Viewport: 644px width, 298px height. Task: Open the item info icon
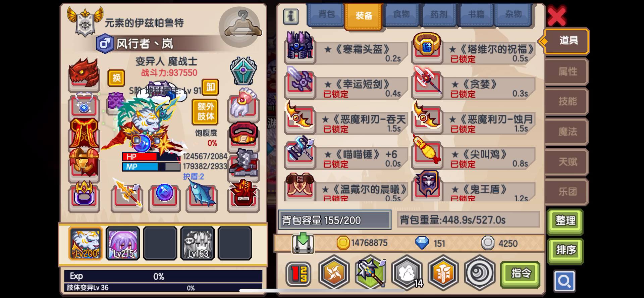pyautogui.click(x=291, y=16)
